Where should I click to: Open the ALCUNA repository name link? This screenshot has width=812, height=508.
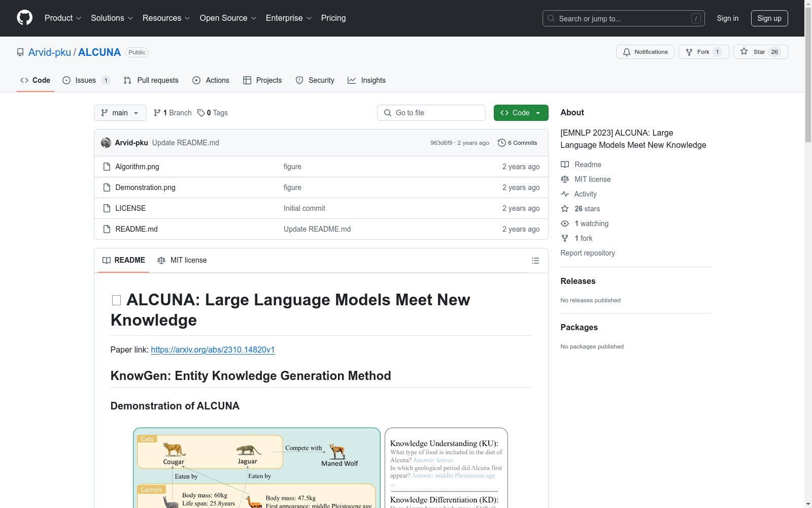tap(99, 52)
